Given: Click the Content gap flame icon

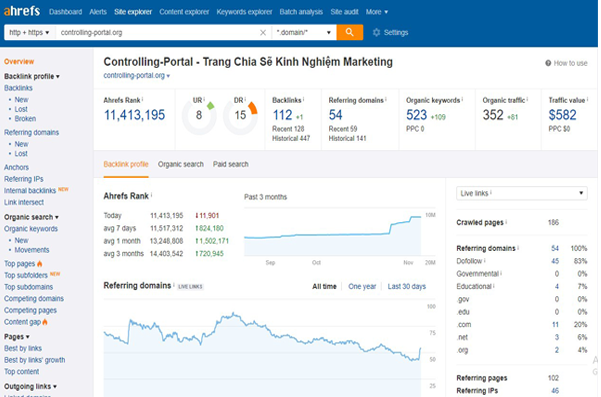Looking at the screenshot, I should [x=45, y=322].
